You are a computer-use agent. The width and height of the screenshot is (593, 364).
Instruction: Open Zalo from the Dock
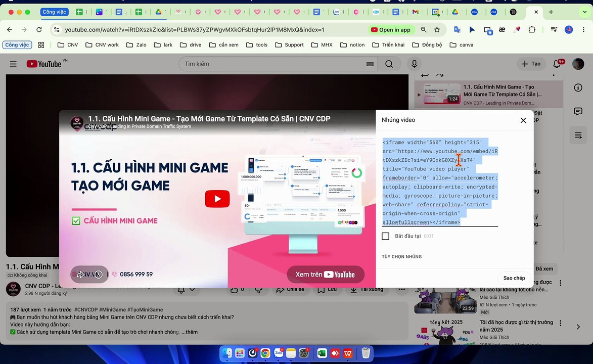pos(279,353)
